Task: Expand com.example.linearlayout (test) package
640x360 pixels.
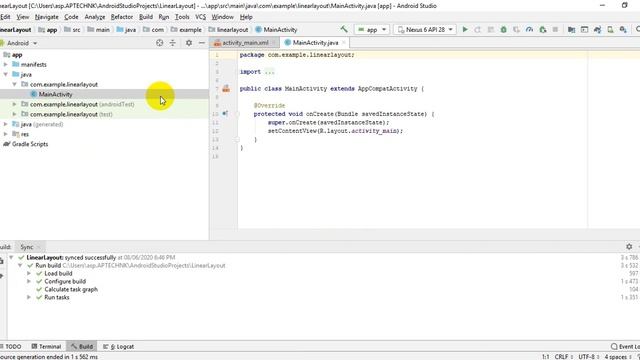Action: (15, 114)
